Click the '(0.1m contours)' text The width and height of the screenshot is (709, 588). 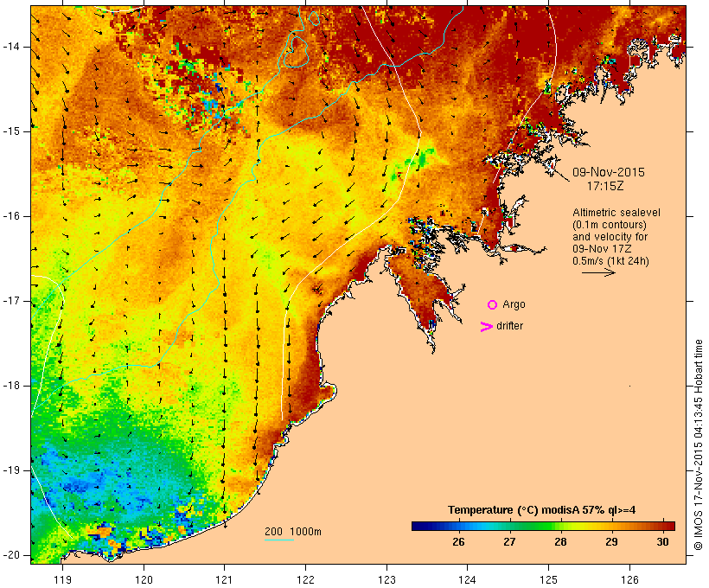[610, 225]
